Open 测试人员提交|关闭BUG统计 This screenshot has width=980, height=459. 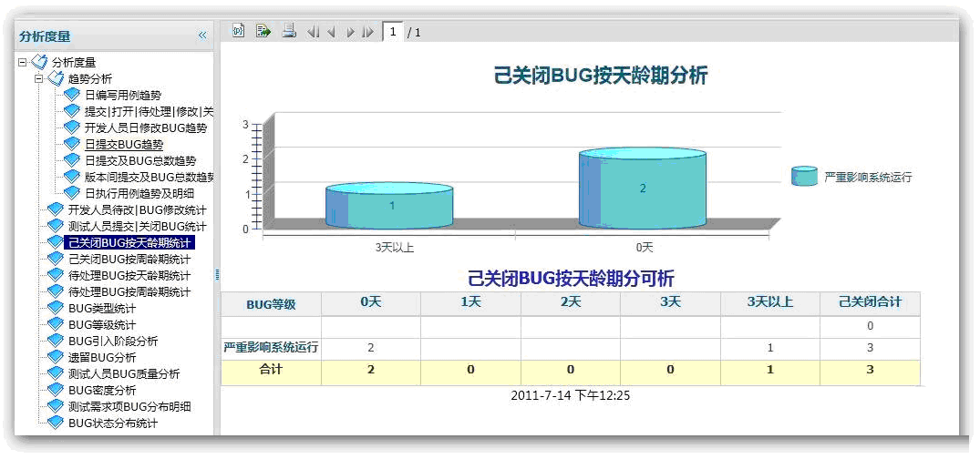(x=137, y=226)
